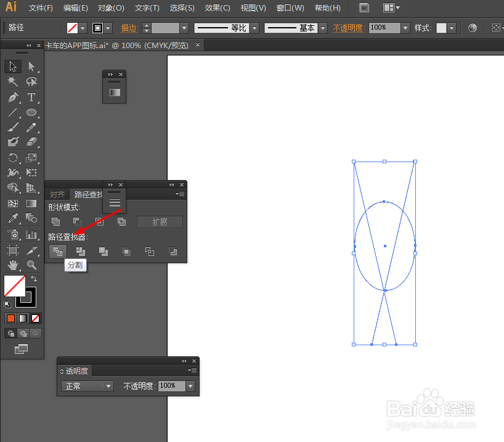This screenshot has height=442, width=504.
Task: Select the Hand tool
Action: (13, 265)
